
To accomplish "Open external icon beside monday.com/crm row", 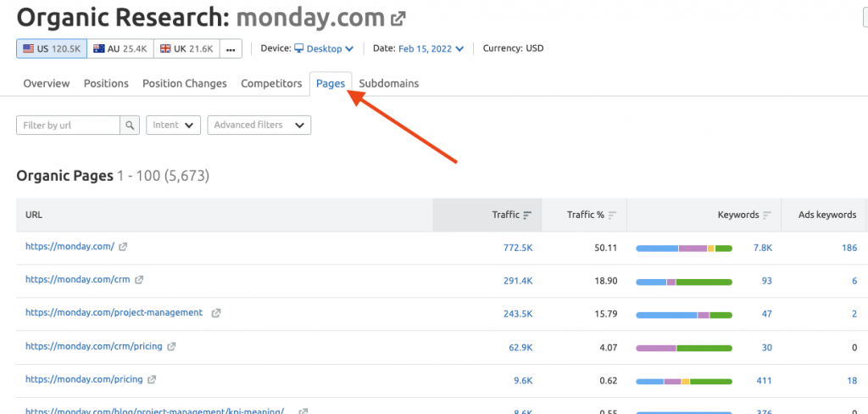I will tap(139, 281).
